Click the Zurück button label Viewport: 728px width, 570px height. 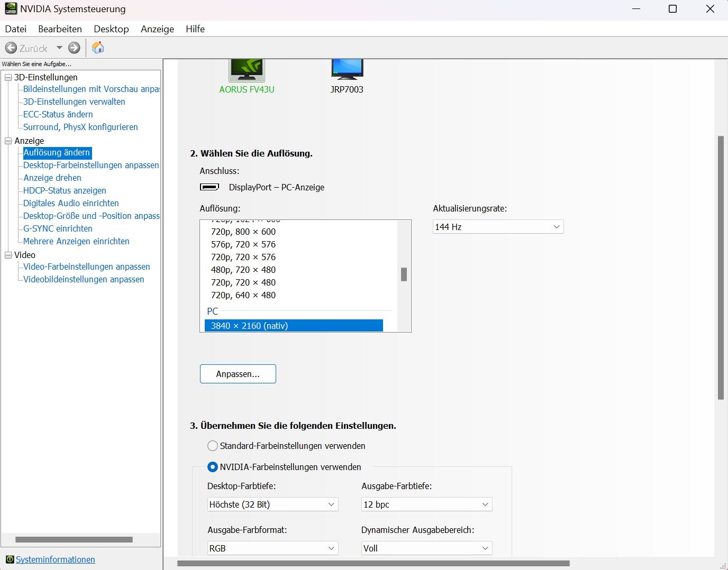[33, 48]
